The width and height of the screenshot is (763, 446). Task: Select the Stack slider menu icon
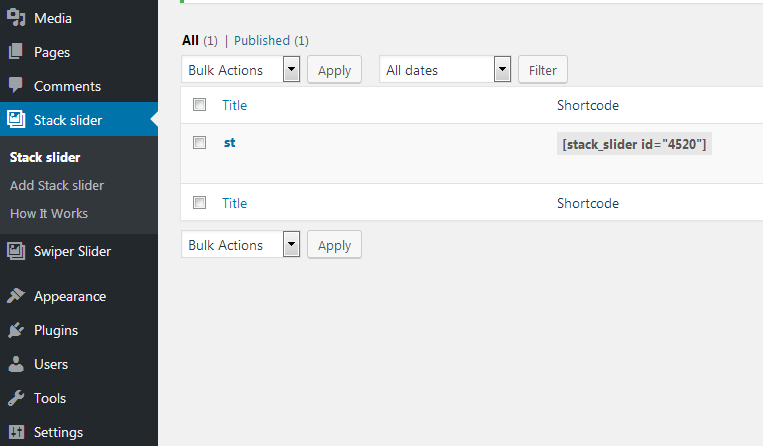coord(16,119)
